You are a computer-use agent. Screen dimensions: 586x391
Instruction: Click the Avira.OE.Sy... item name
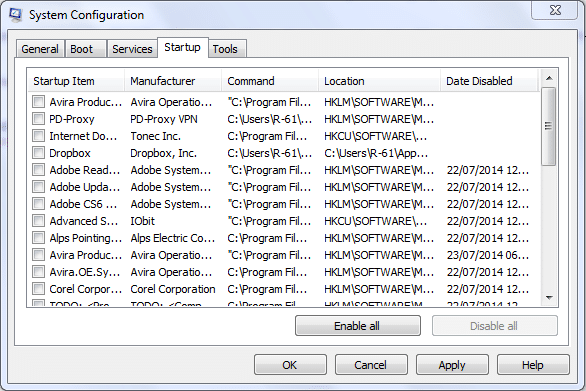click(x=84, y=272)
